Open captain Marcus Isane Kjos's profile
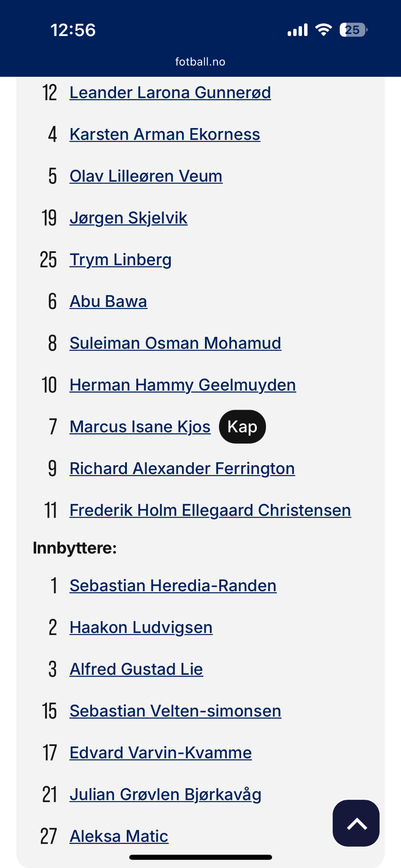This screenshot has height=868, width=401. pos(140,427)
